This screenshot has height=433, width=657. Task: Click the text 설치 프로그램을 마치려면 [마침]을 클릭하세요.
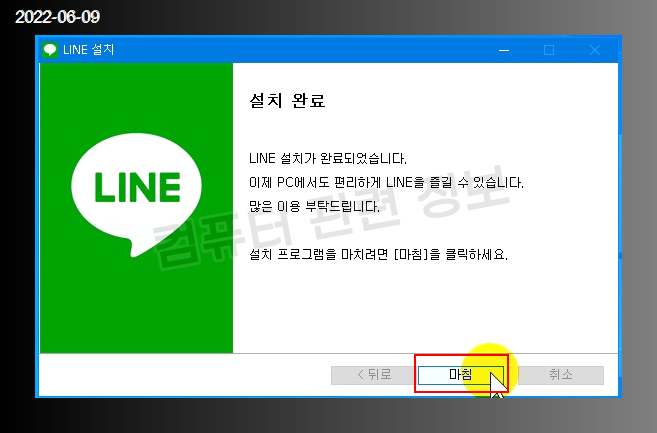[x=378, y=254]
